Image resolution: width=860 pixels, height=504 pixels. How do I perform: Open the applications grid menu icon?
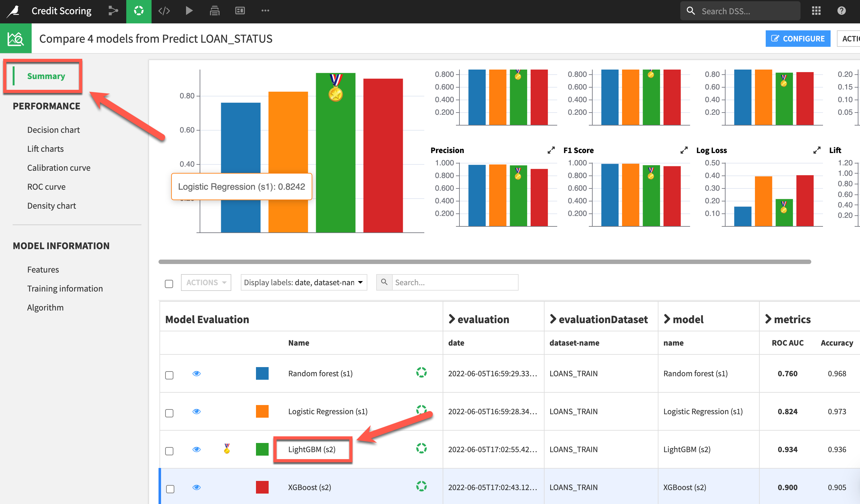coord(816,11)
